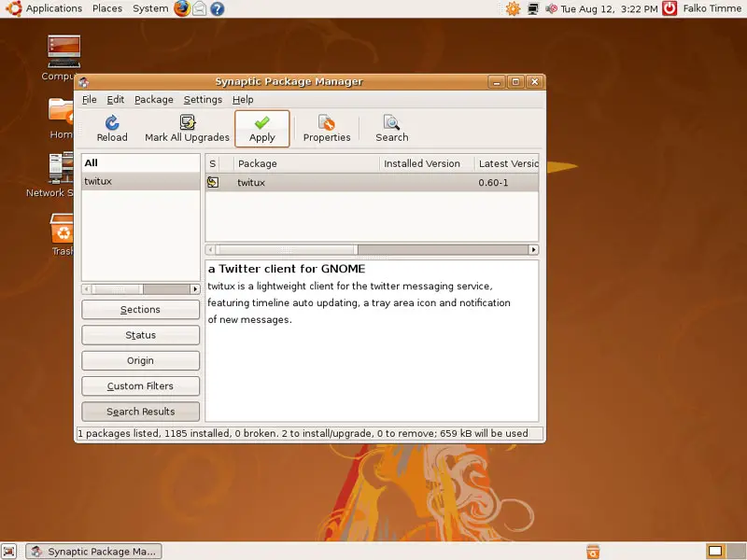Click the Status filter button

(x=141, y=335)
